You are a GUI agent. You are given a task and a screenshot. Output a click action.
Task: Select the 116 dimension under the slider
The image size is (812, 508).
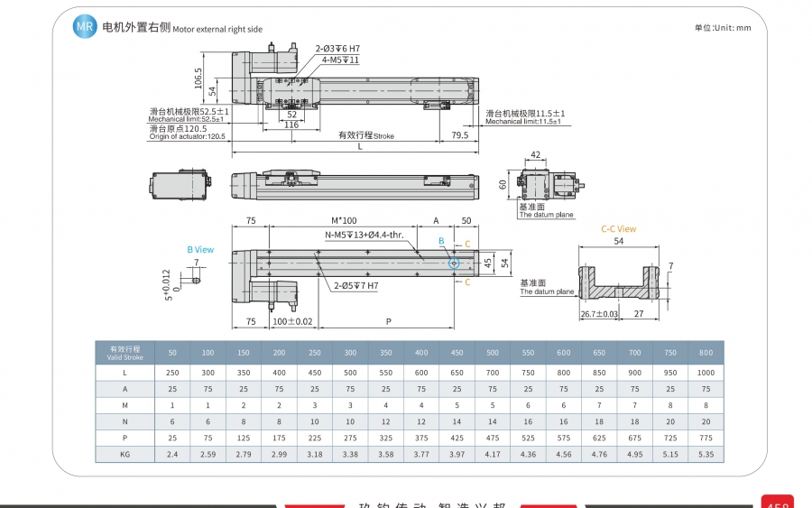click(291, 125)
